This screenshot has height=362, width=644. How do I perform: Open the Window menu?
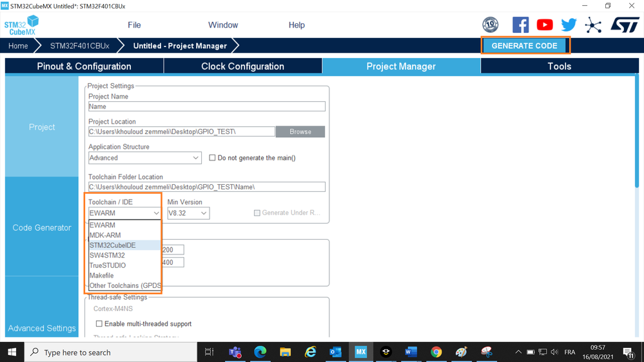pyautogui.click(x=223, y=25)
